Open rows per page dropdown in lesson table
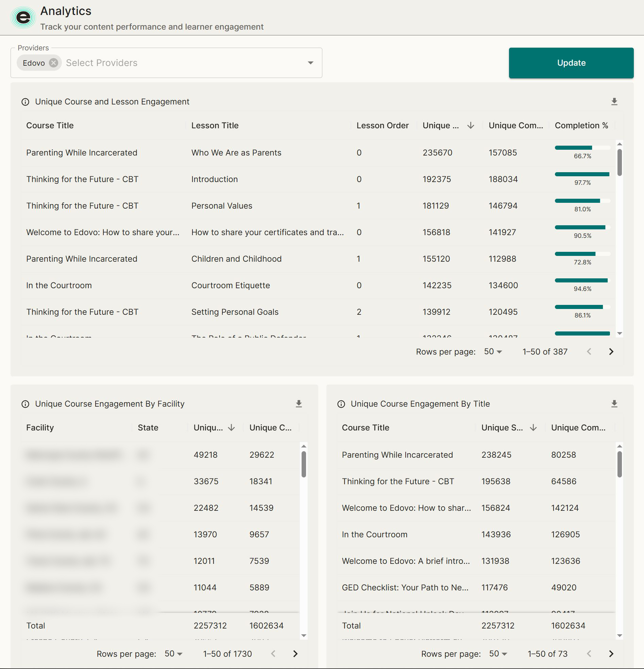 (493, 352)
